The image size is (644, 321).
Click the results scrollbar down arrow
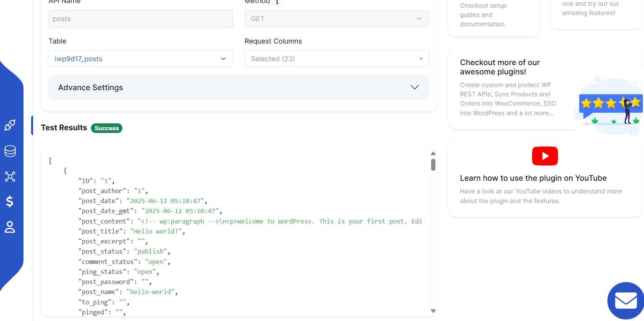[433, 311]
